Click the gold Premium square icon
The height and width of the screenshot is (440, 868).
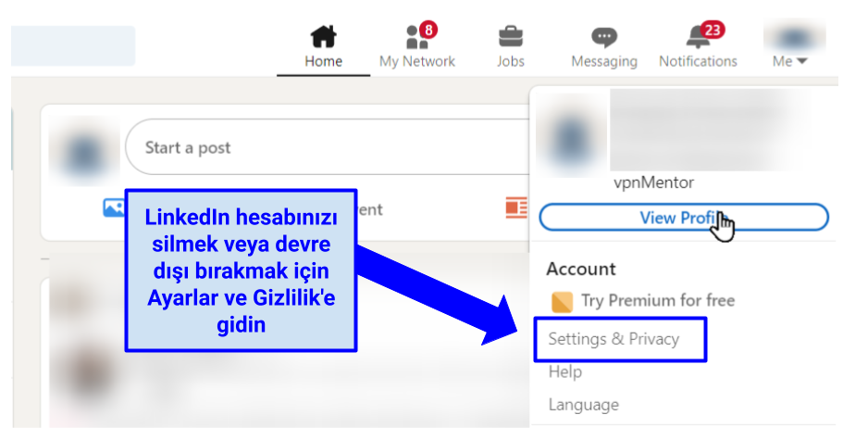[562, 302]
